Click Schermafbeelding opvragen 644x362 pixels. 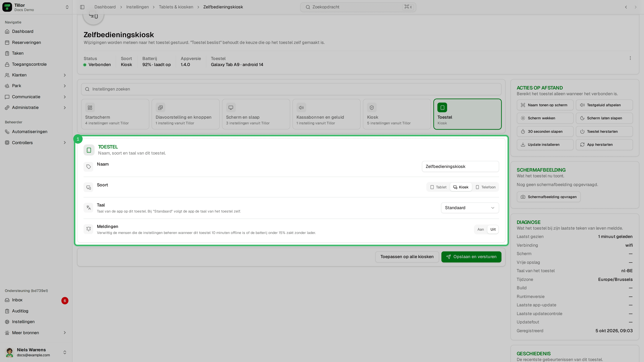pyautogui.click(x=549, y=197)
